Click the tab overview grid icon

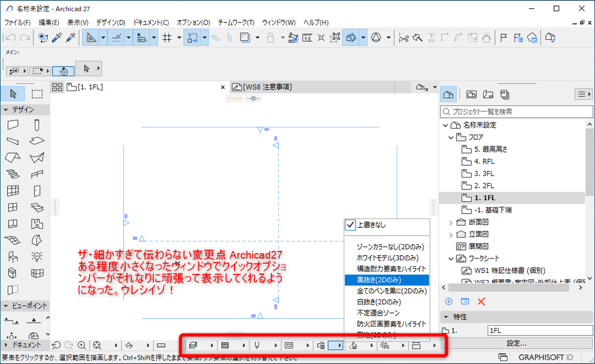tap(57, 88)
